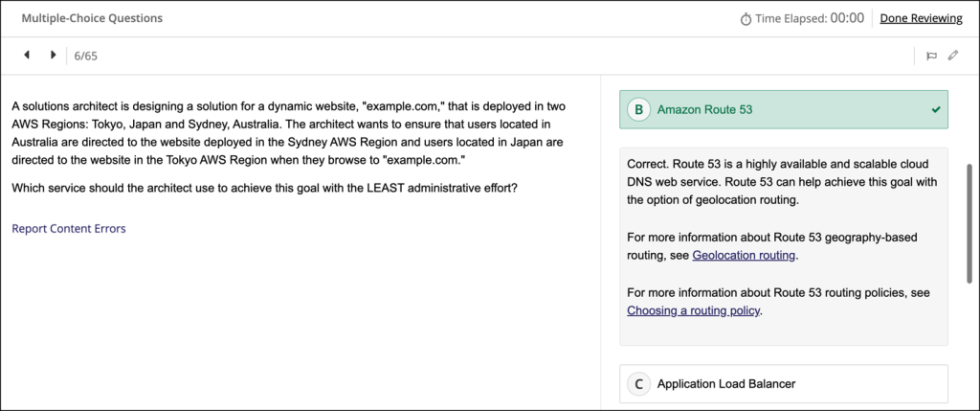Viewport: 980px width, 411px height.
Task: Click the Time Elapsed stopwatch icon
Action: tap(746, 19)
